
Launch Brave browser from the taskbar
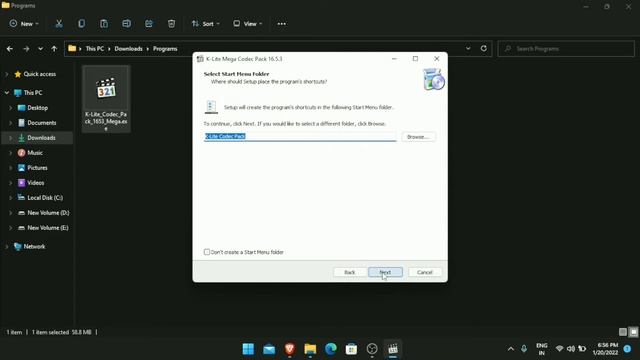point(290,349)
